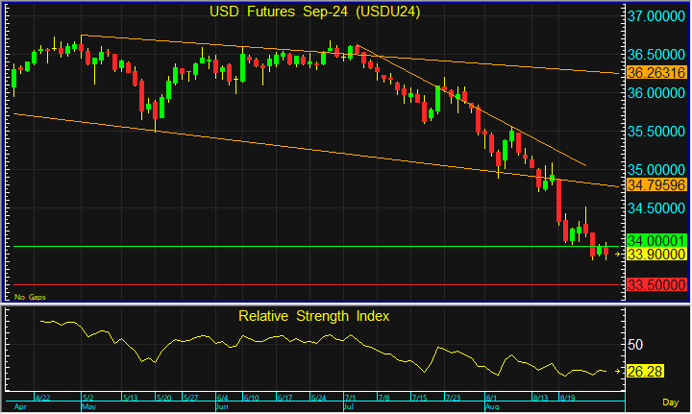Click the orange 36.26316 trendline price tag
Image resolution: width=692 pixels, height=414 pixels.
tap(655, 73)
